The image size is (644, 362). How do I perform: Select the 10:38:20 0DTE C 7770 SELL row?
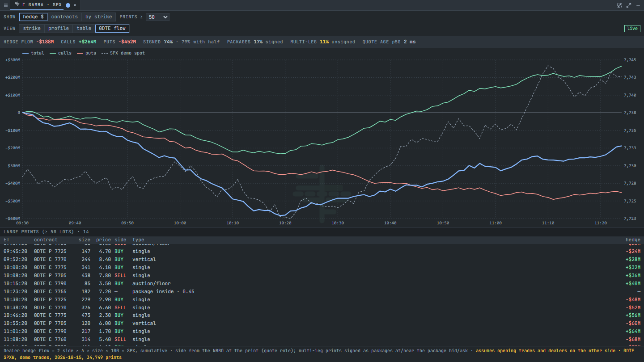[322, 307]
